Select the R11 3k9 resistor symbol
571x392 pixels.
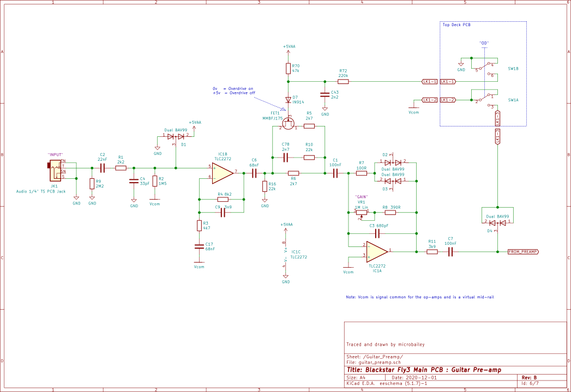click(x=431, y=251)
